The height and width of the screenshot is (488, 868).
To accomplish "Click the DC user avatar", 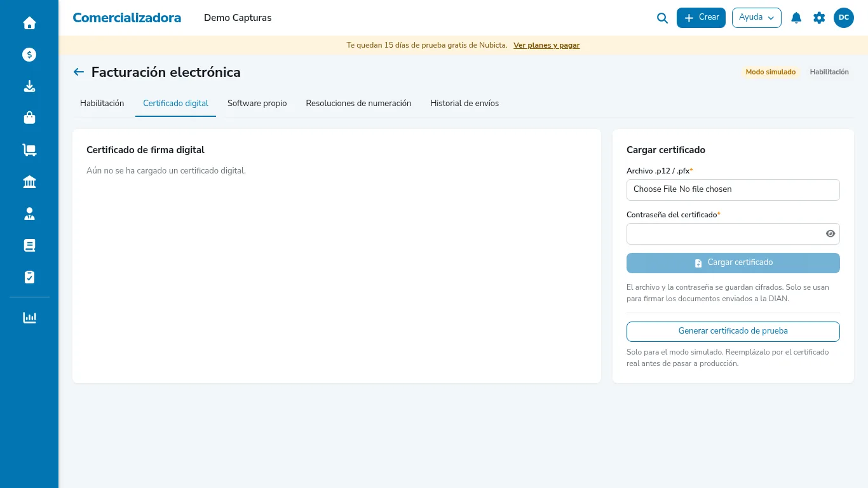I will coord(844,18).
